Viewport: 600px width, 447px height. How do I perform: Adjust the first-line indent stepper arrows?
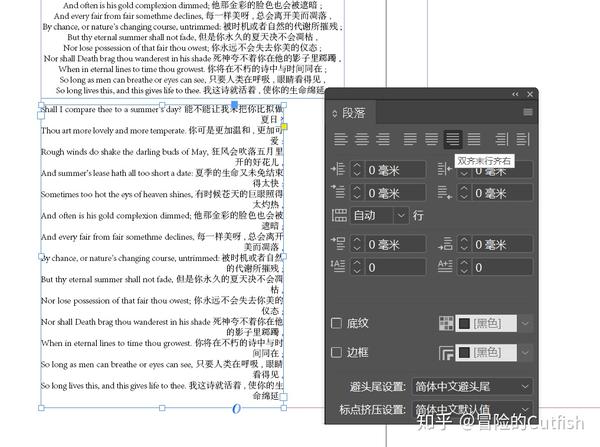357,193
